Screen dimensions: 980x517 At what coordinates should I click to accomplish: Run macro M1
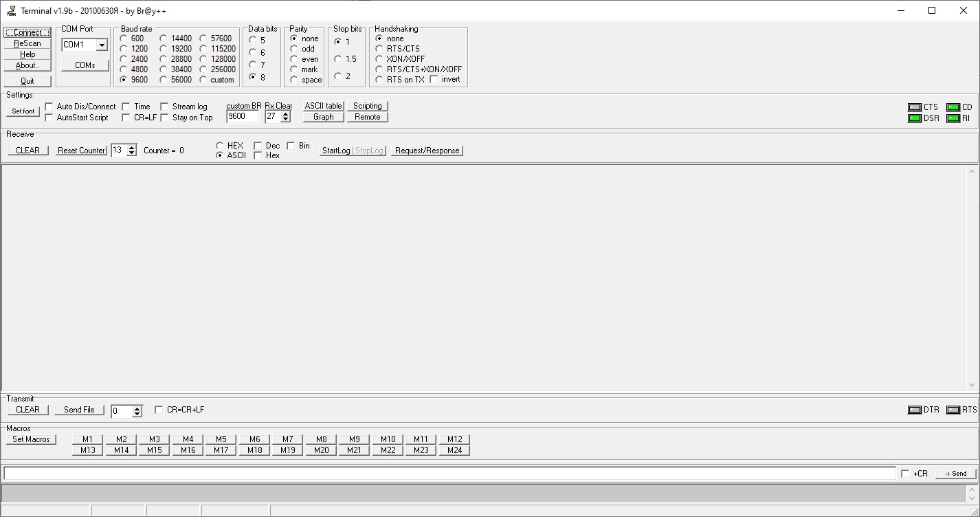(x=87, y=439)
